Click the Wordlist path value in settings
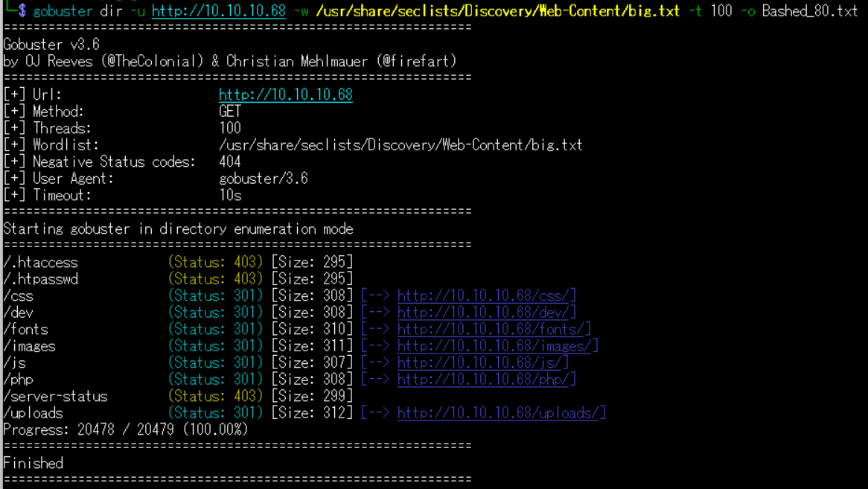 tap(400, 145)
